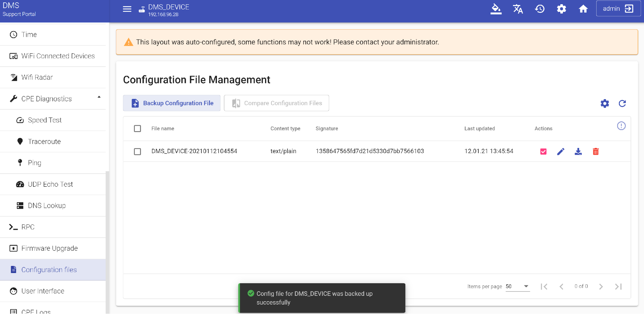Viewport: 644px width, 314px height.
Task: Open Speed Test from the sidebar
Action: click(x=45, y=120)
